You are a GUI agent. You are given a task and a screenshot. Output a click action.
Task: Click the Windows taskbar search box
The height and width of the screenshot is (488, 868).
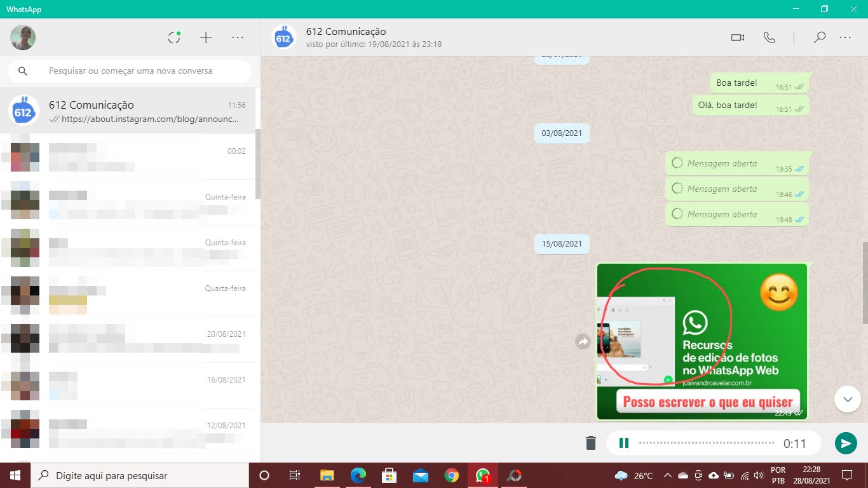[140, 475]
